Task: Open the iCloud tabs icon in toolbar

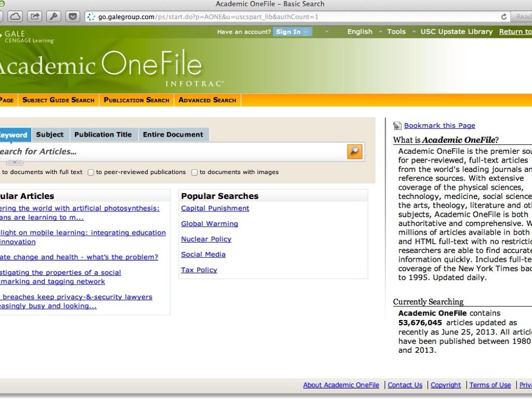Action: tap(15, 16)
